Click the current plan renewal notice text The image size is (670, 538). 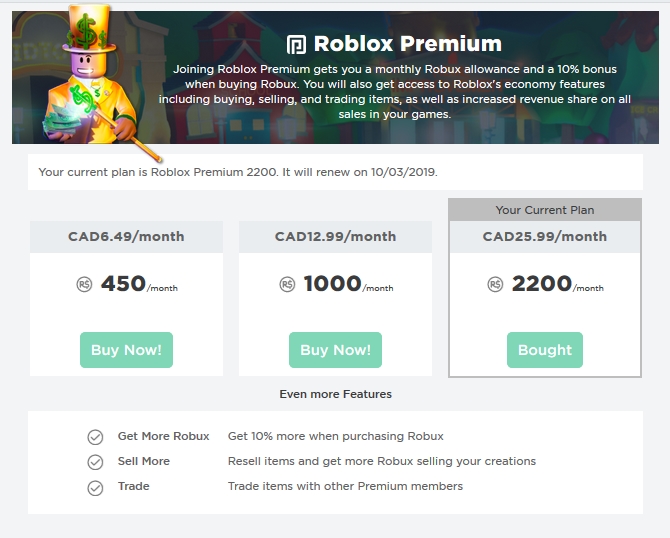pyautogui.click(x=238, y=172)
